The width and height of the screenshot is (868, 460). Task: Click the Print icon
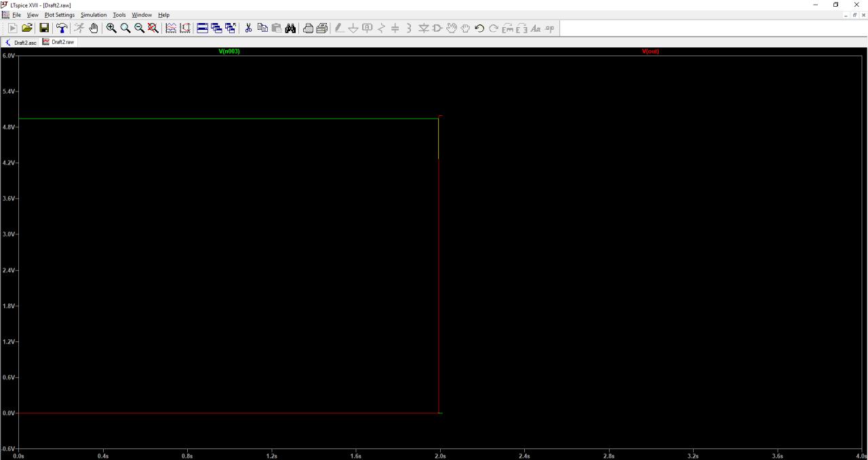click(322, 28)
